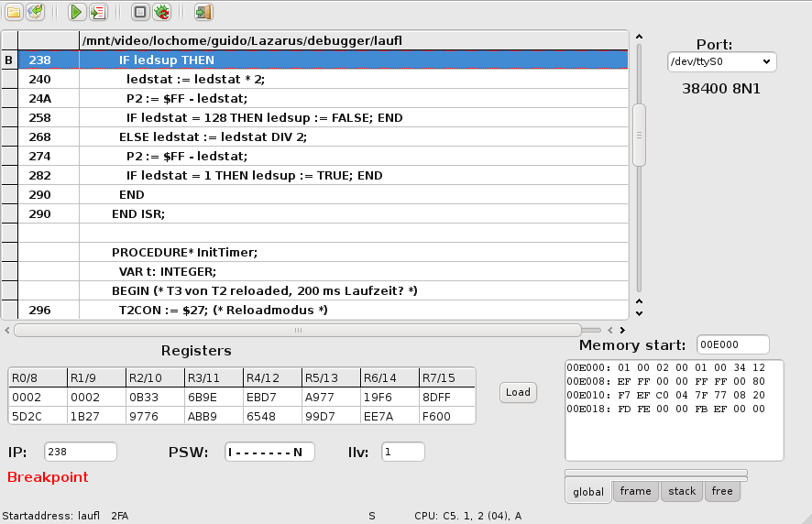812x524 pixels.
Task: Select source line 'IF ledsup THEN'
Action: pyautogui.click(x=354, y=60)
